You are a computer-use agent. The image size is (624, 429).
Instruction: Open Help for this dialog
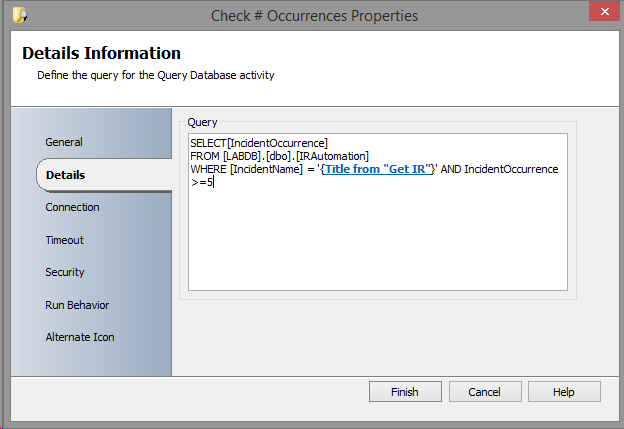pyautogui.click(x=564, y=392)
